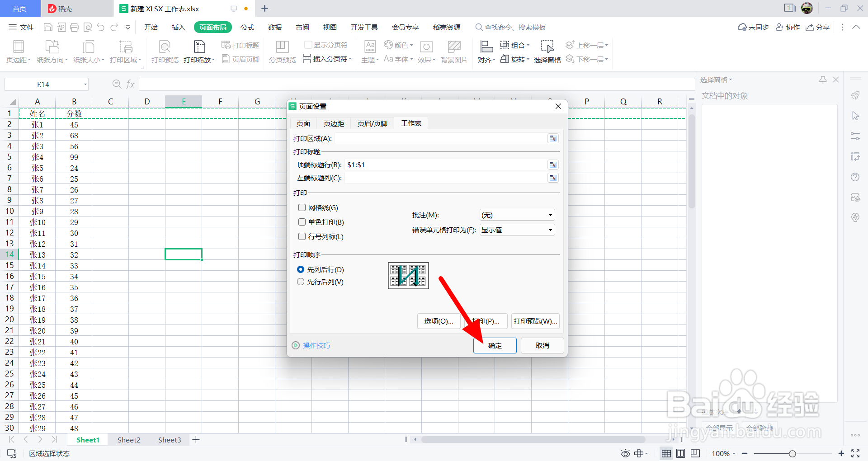The image size is (868, 461).
Task: Click the top title row range picker icon
Action: pyautogui.click(x=553, y=165)
